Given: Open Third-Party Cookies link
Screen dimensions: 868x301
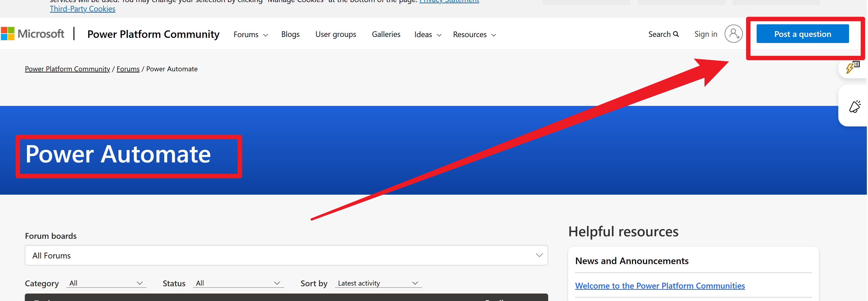Looking at the screenshot, I should click(82, 9).
